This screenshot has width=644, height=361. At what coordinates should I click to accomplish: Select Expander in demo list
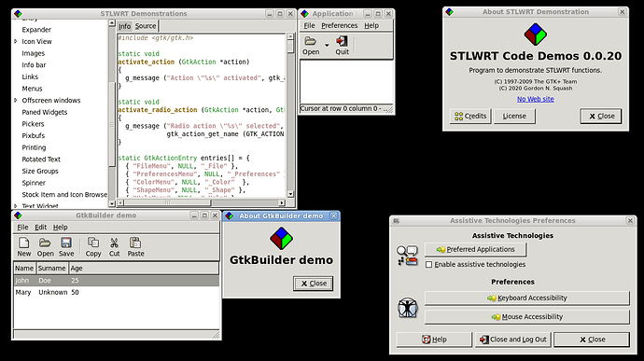point(36,30)
